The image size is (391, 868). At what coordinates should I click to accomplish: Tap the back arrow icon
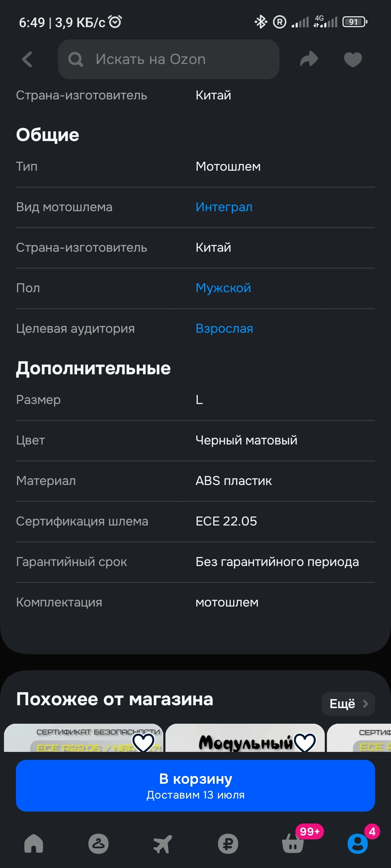pos(28,59)
